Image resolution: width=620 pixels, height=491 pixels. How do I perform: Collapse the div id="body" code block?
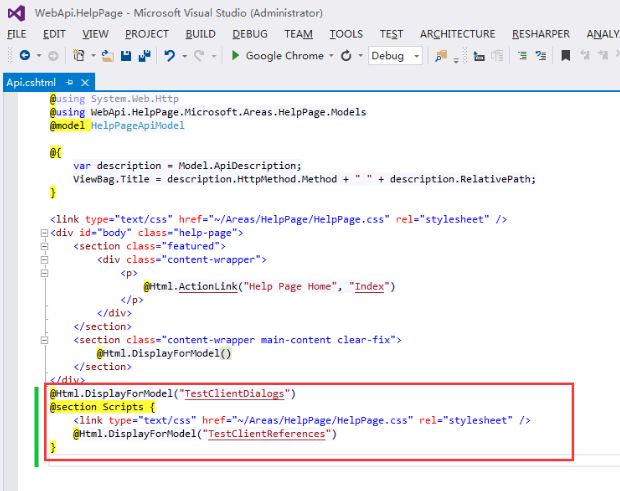[44, 233]
